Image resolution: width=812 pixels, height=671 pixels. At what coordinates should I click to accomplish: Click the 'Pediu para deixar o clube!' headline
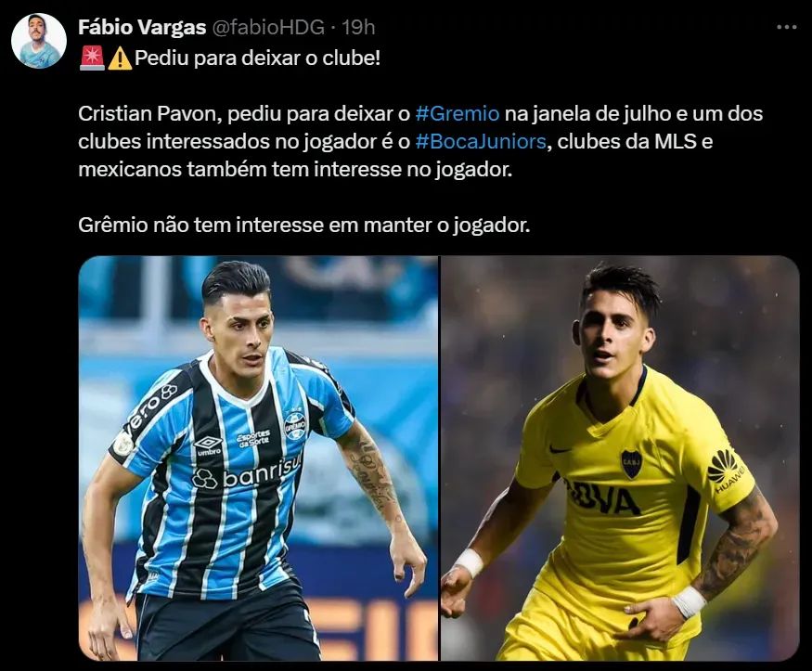[257, 58]
